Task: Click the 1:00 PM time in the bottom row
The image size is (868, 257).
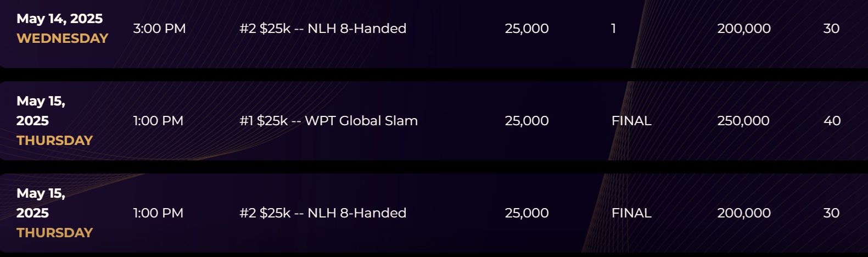Action: coord(158,213)
